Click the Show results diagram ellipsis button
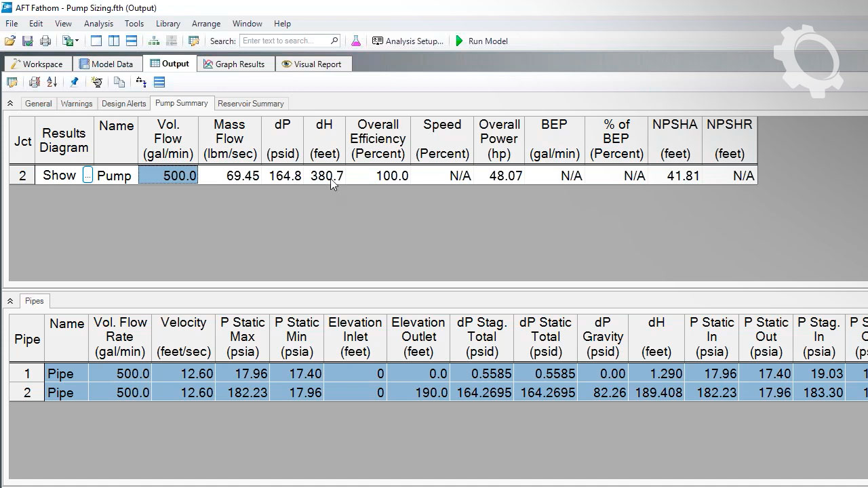868x488 pixels. click(x=87, y=176)
